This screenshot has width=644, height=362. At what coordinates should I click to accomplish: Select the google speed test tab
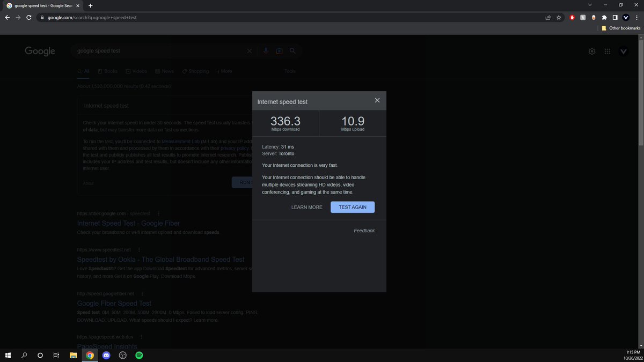(43, 5)
